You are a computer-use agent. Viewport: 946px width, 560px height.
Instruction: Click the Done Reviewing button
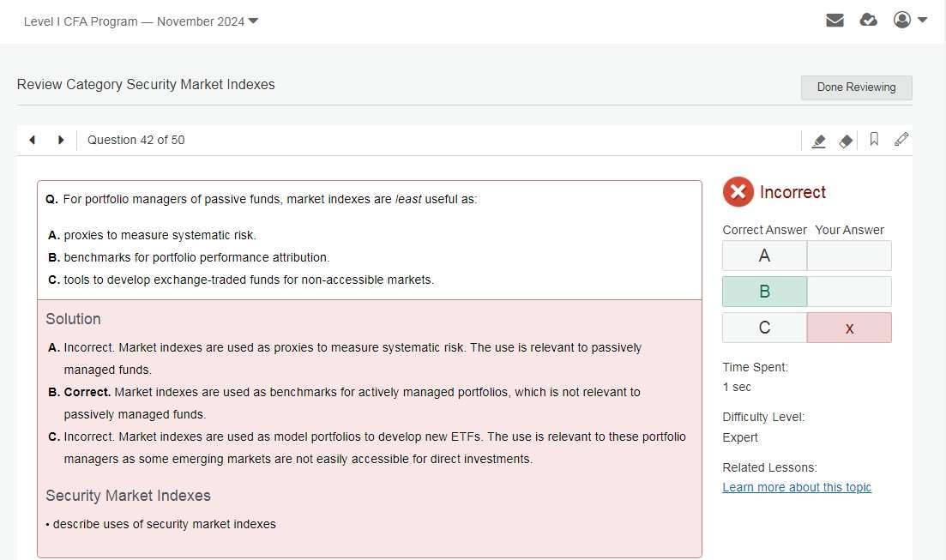[856, 87]
